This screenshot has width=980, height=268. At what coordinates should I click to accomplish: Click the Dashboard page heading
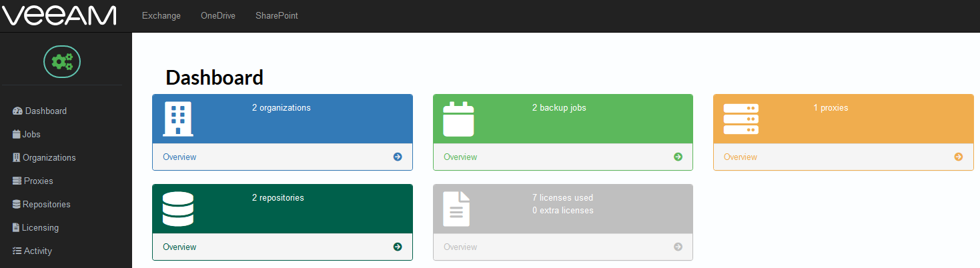point(215,77)
